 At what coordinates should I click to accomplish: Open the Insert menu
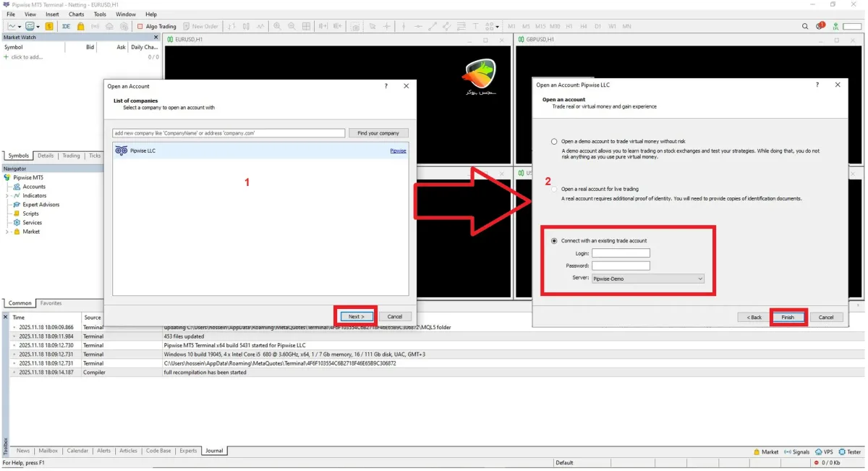(x=52, y=14)
